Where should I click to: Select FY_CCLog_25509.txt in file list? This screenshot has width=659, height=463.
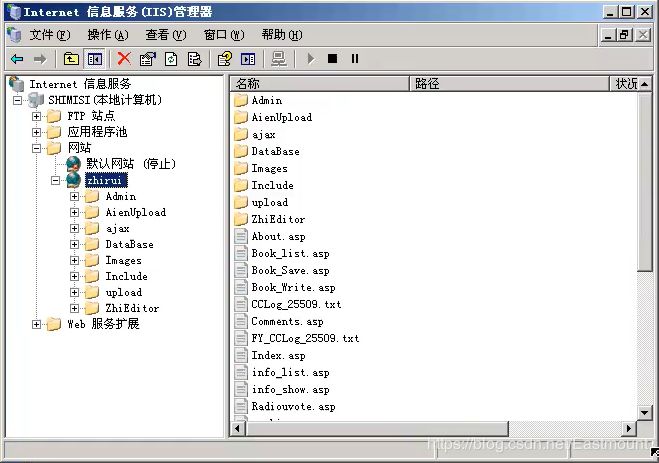(305, 338)
